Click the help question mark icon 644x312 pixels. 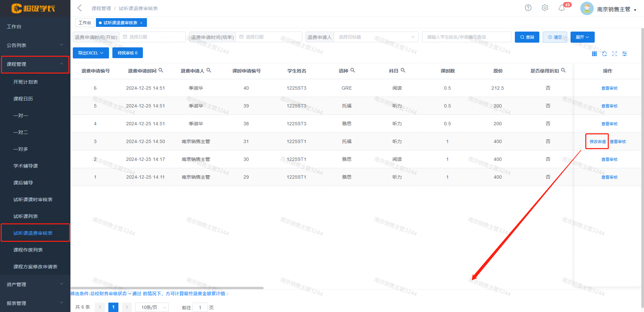528,8
